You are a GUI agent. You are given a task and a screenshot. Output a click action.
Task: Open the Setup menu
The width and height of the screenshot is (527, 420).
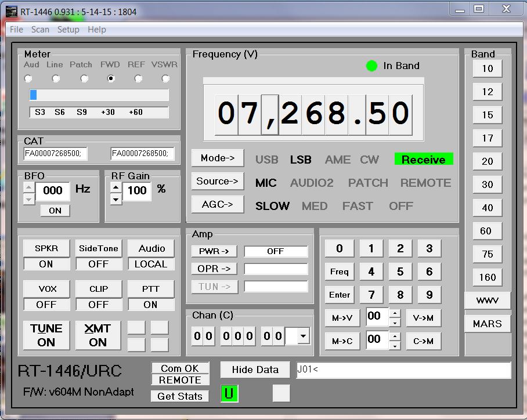68,30
